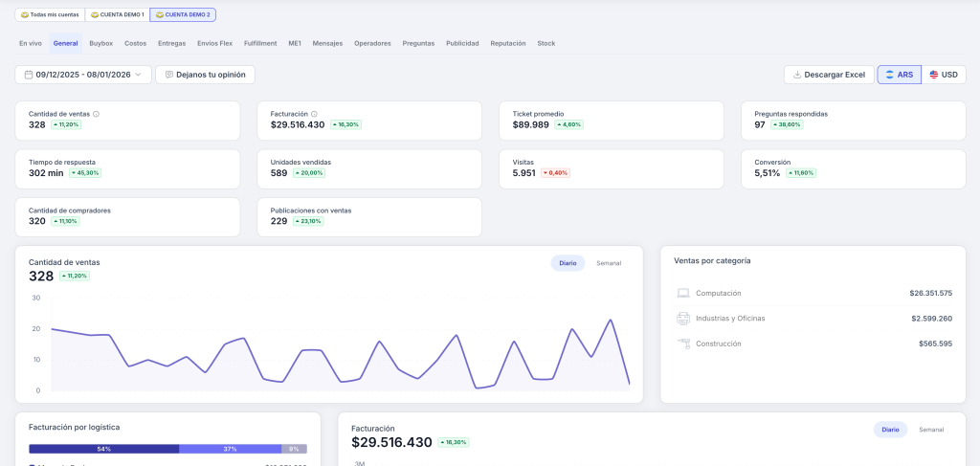This screenshot has width=980, height=466.
Task: Open the Buybox tab
Action: pyautogui.click(x=100, y=43)
